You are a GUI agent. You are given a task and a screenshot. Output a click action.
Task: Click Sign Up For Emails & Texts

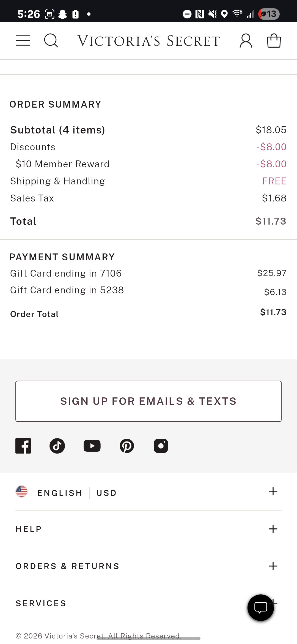tap(148, 401)
